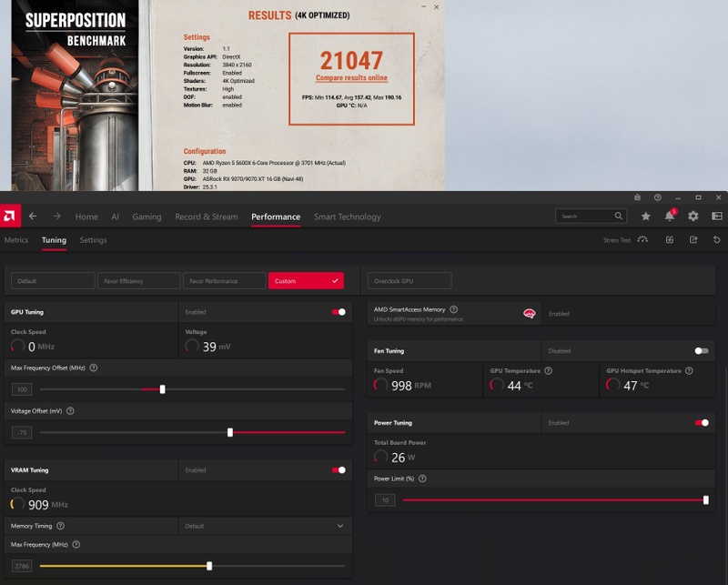Click the export profile icon
Screen dimensions: 728x585
(693, 239)
